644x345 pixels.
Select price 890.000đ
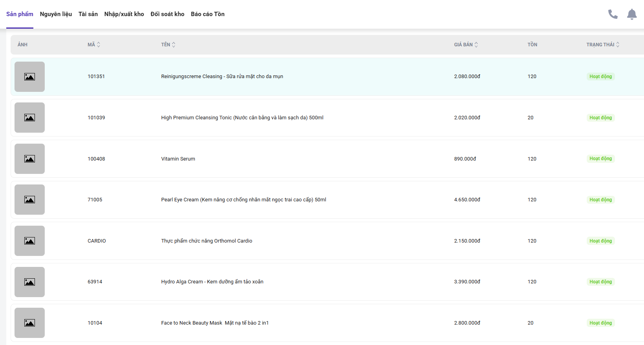pos(465,159)
